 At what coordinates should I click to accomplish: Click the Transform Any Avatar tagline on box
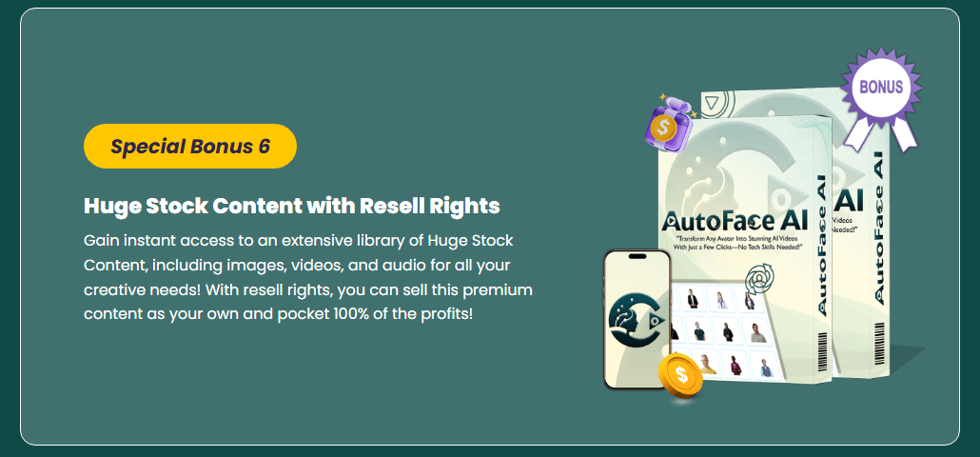coord(735,242)
